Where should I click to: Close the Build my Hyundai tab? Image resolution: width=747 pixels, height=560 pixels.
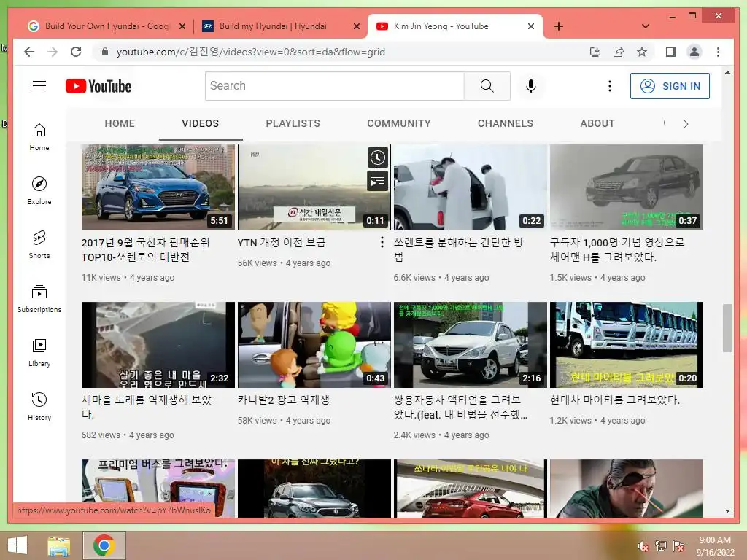[x=356, y=26]
